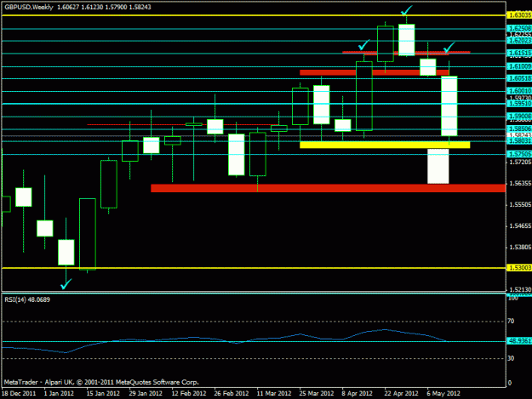Click the 1.62023 price level label

tap(519, 40)
